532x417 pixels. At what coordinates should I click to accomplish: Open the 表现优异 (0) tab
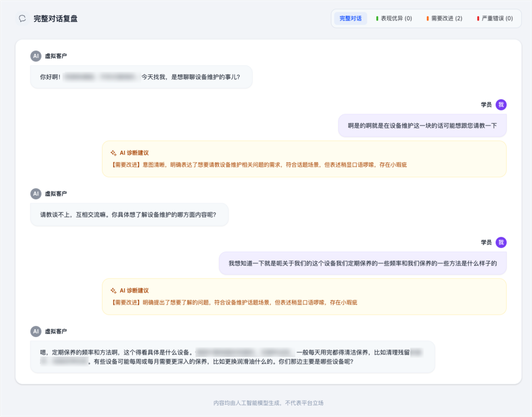[394, 18]
